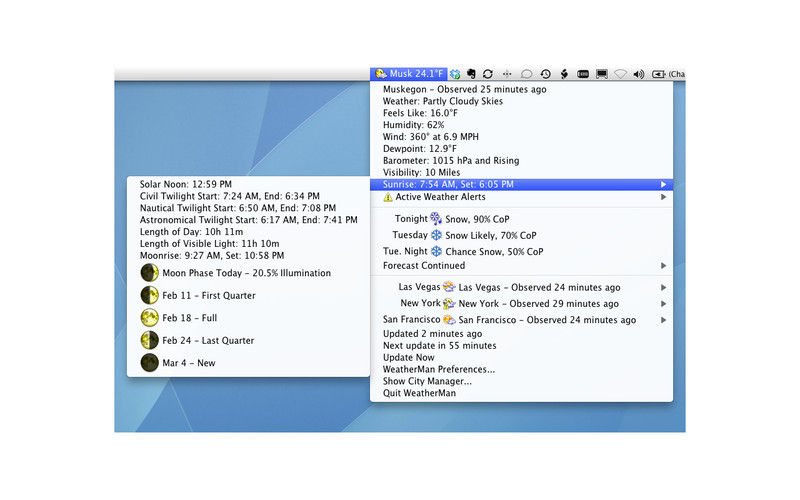Open San Francisco observed 24 minutes ago entry

pos(521,320)
